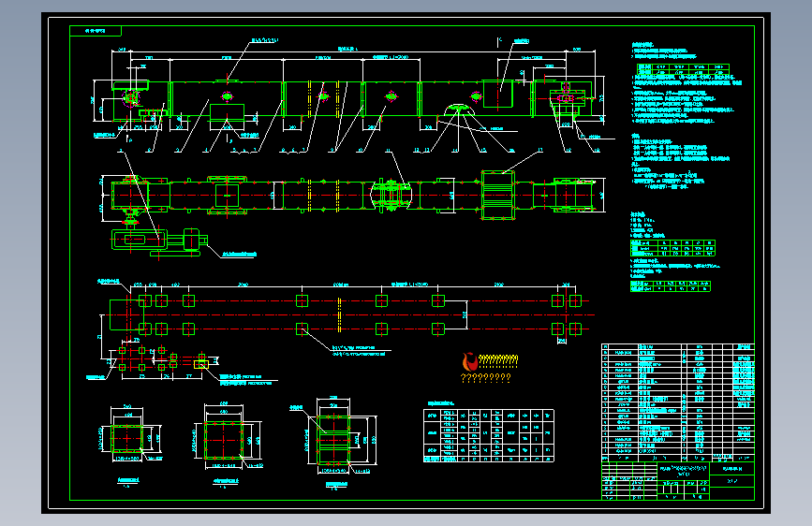The height and width of the screenshot is (526, 812).
Task: Select the yellow dashed break line in the foundation plan
Action: [x=339, y=314]
